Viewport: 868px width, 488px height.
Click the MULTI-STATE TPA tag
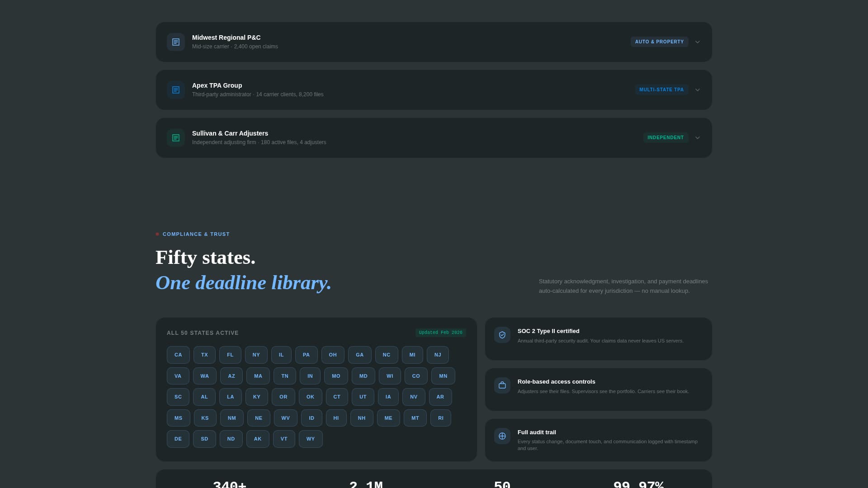661,89
